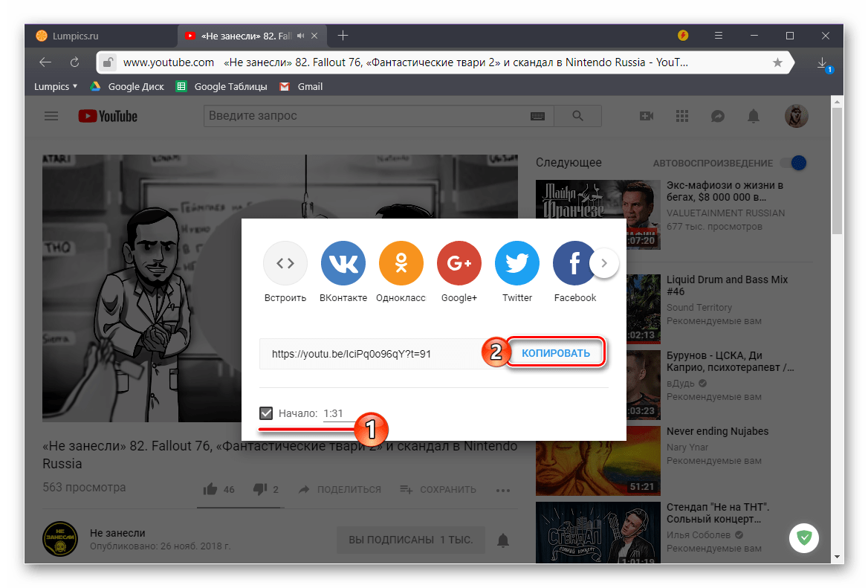Show more share options arrow

pyautogui.click(x=604, y=263)
